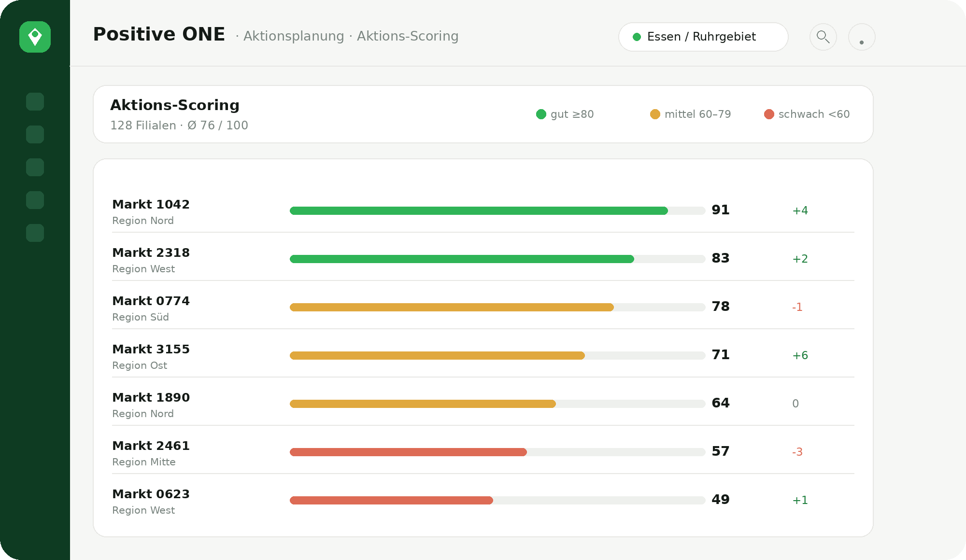966x560 pixels.
Task: Click the red score bar of Markt 0623
Action: coord(391,500)
